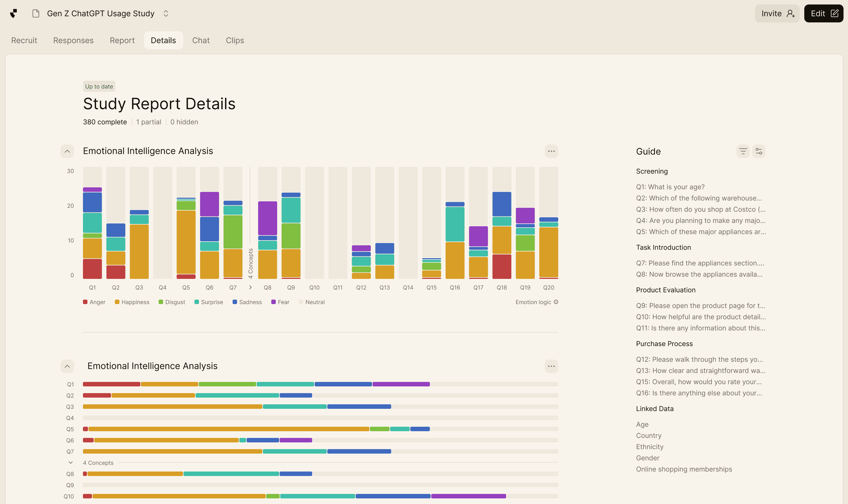Click the Emotion logic info icon
The height and width of the screenshot is (504, 848).
[x=556, y=302]
